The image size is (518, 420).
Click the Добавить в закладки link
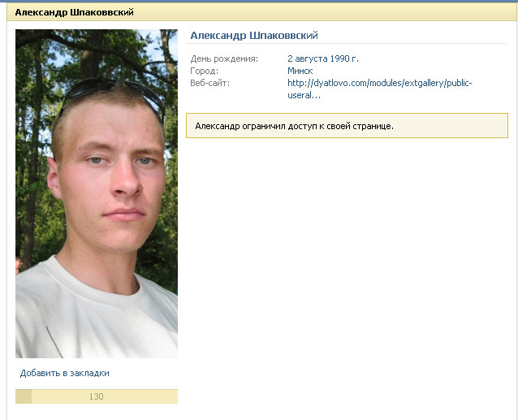coord(65,373)
